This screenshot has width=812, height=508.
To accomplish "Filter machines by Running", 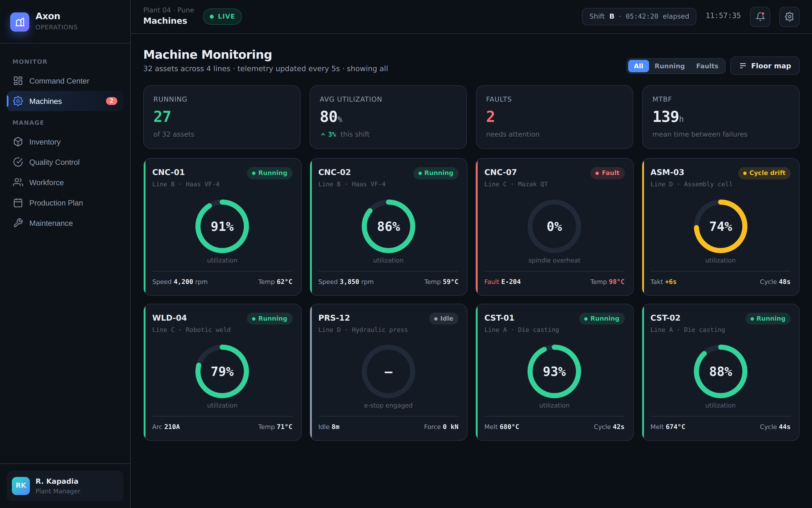I will click(669, 66).
